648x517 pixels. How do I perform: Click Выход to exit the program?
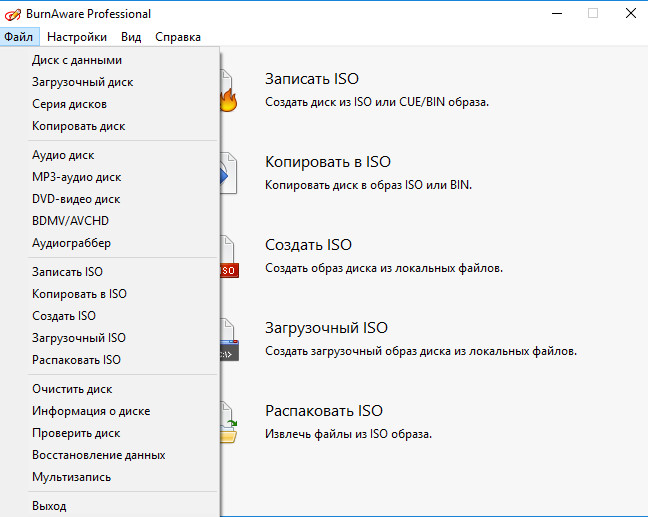[110, 506]
